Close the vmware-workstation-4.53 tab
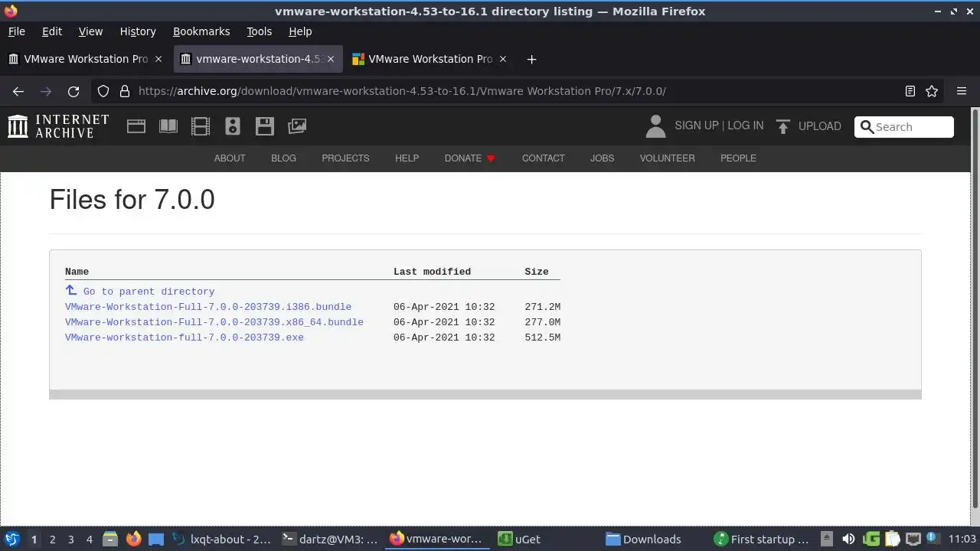Screen dimensions: 980x551 (331, 59)
